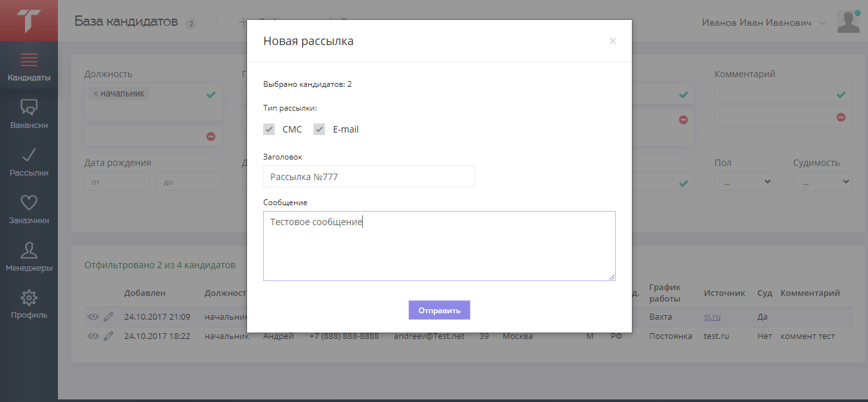
Task: Open the Менеджеры sidebar section
Action: click(29, 258)
